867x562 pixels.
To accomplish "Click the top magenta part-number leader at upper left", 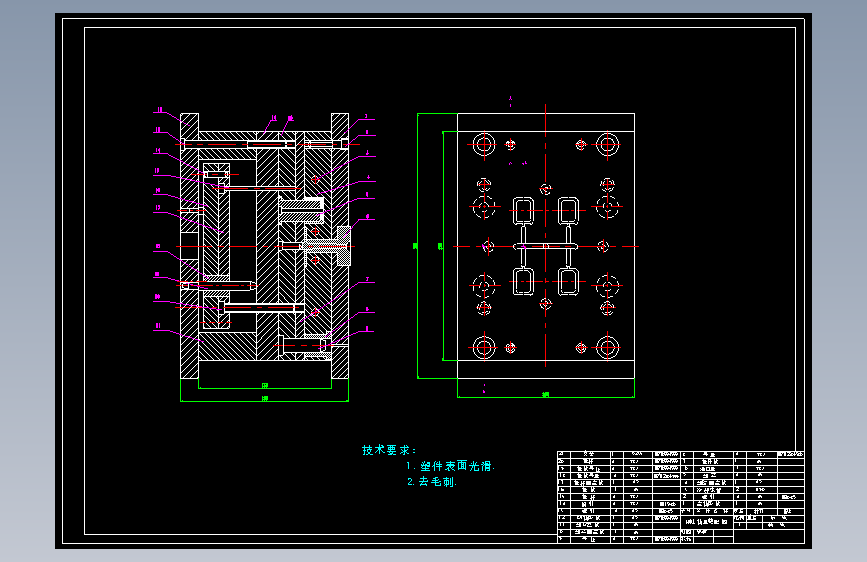I will pos(168,116).
